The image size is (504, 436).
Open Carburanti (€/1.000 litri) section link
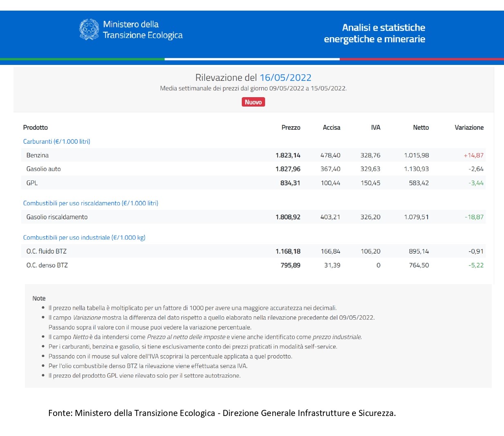click(57, 141)
